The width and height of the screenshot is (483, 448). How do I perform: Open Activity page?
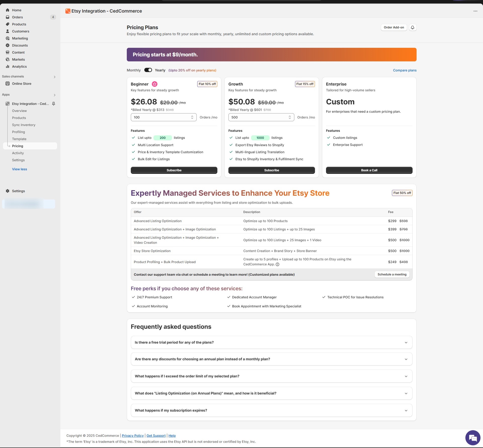(x=18, y=153)
